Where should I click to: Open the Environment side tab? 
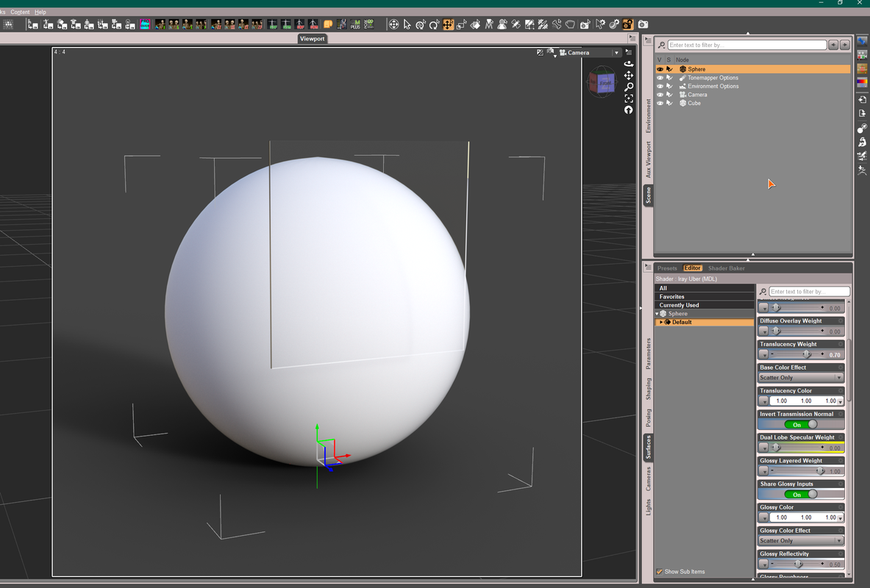click(x=648, y=116)
